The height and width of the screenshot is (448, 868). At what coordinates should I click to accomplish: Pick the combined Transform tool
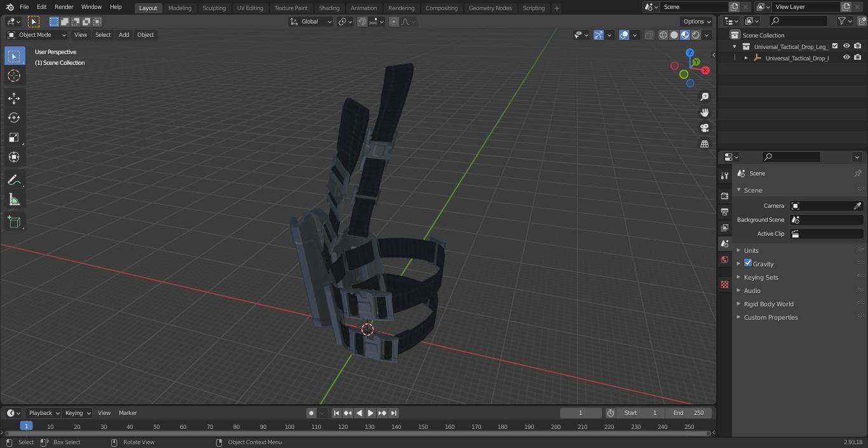click(x=14, y=157)
